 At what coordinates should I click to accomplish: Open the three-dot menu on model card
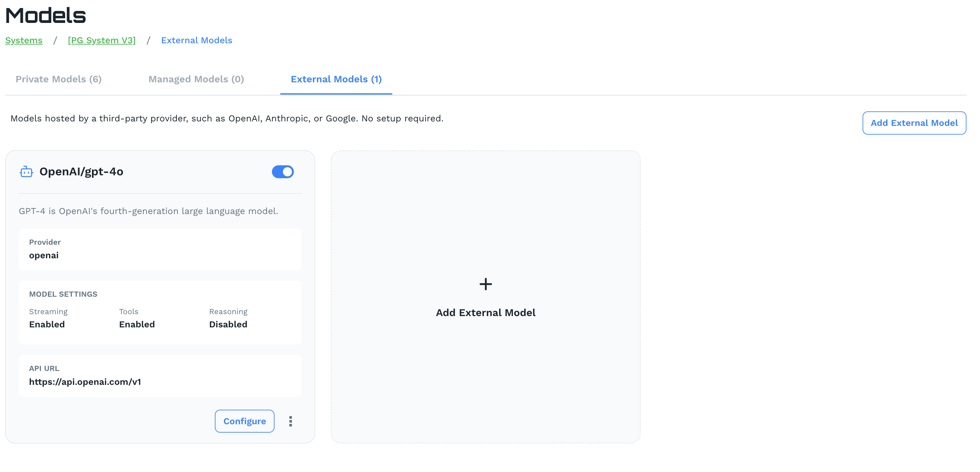point(290,421)
